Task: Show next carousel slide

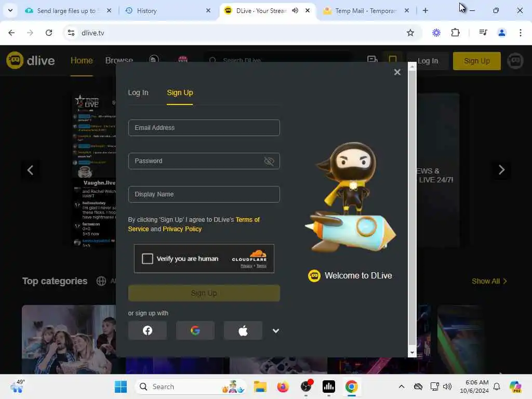Action: tap(501, 170)
